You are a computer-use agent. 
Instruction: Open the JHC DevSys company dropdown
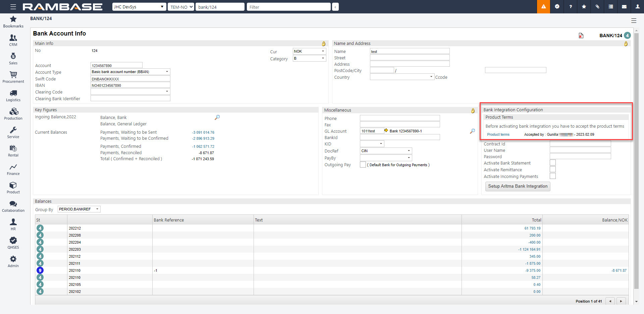[139, 7]
